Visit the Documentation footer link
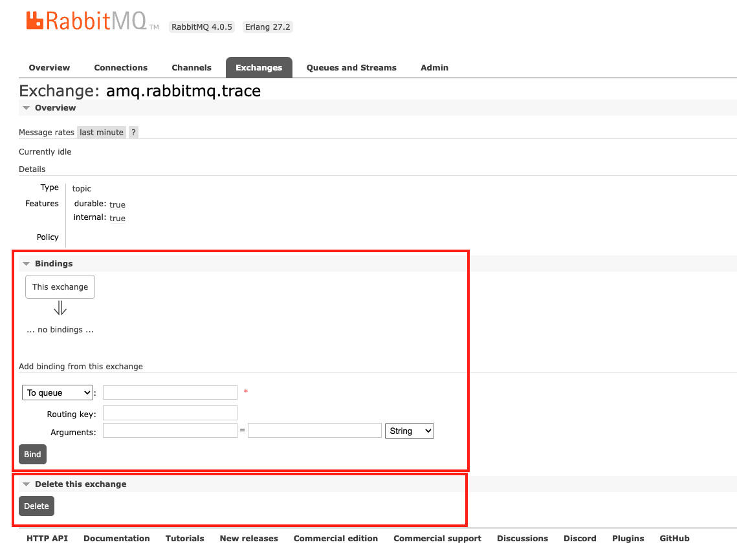737x560 pixels. pos(116,538)
